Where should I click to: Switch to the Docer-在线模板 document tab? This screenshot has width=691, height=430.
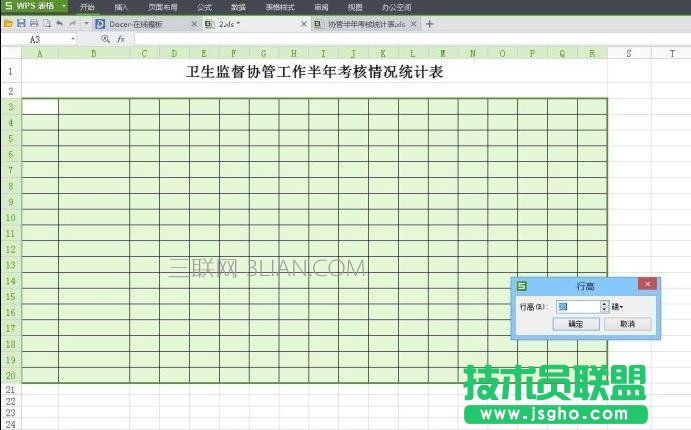coord(136,24)
